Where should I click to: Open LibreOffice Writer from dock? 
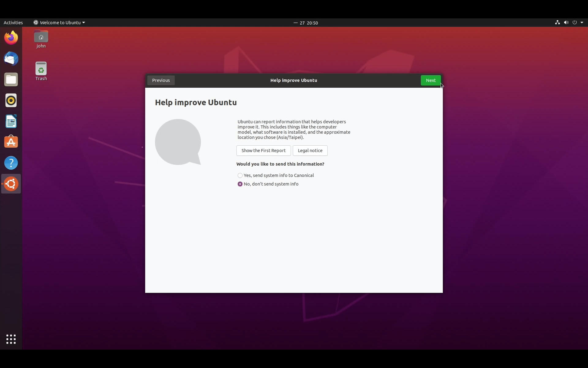(11, 121)
